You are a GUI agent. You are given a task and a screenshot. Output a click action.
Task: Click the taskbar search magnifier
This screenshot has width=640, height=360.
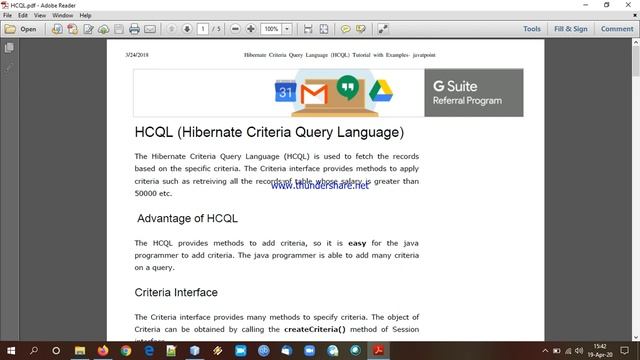pos(34,351)
